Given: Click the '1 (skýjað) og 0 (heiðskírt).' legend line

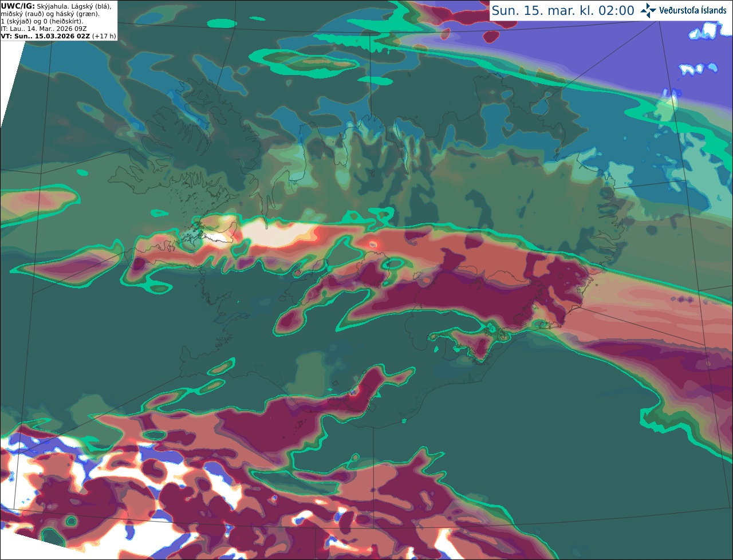Looking at the screenshot, I should 42,21.
